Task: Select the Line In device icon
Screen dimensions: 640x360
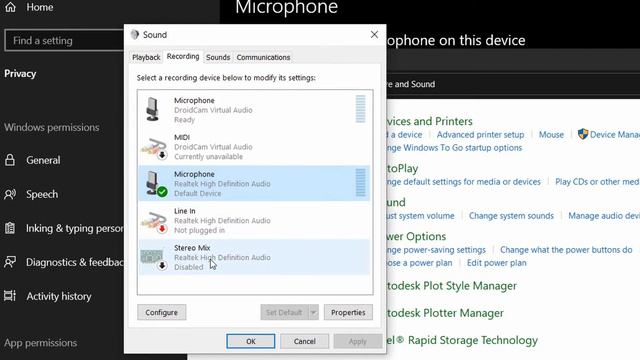Action: coord(154,221)
